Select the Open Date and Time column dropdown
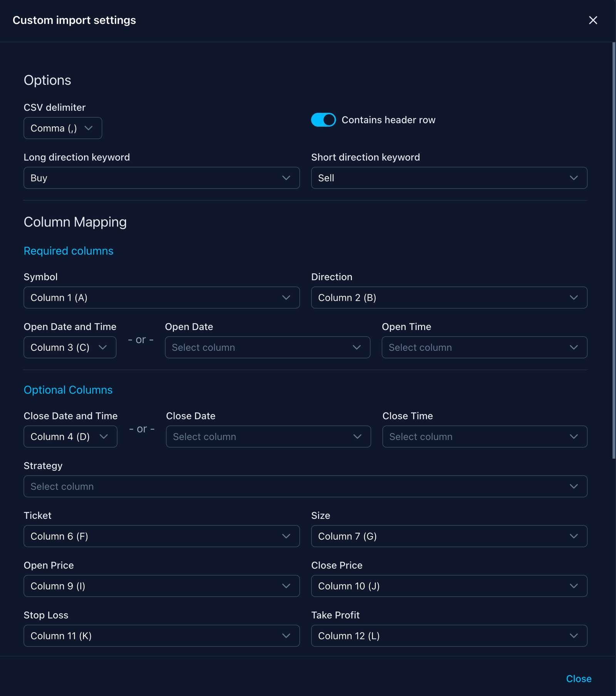The height and width of the screenshot is (696, 616). coord(70,347)
